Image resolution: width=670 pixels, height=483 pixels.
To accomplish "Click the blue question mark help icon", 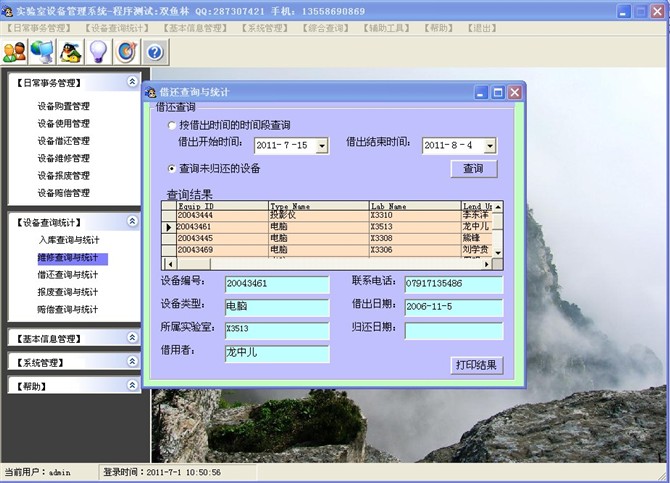I will pyautogui.click(x=154, y=51).
